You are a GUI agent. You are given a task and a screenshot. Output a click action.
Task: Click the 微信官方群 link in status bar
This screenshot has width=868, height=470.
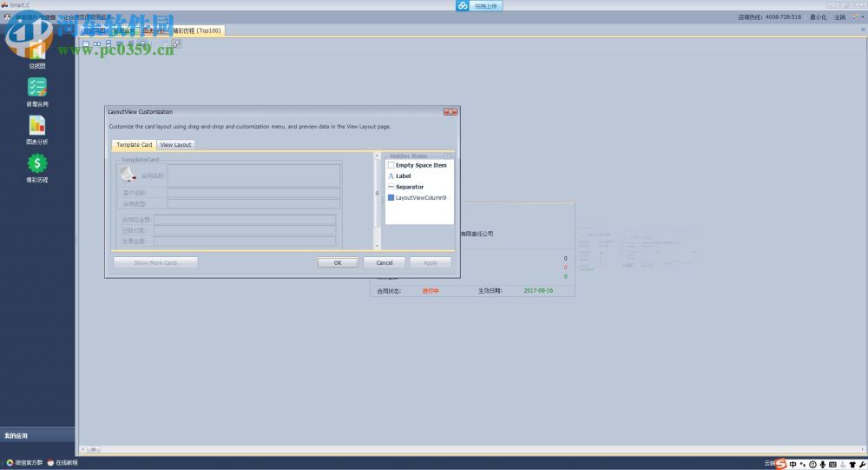click(x=28, y=463)
